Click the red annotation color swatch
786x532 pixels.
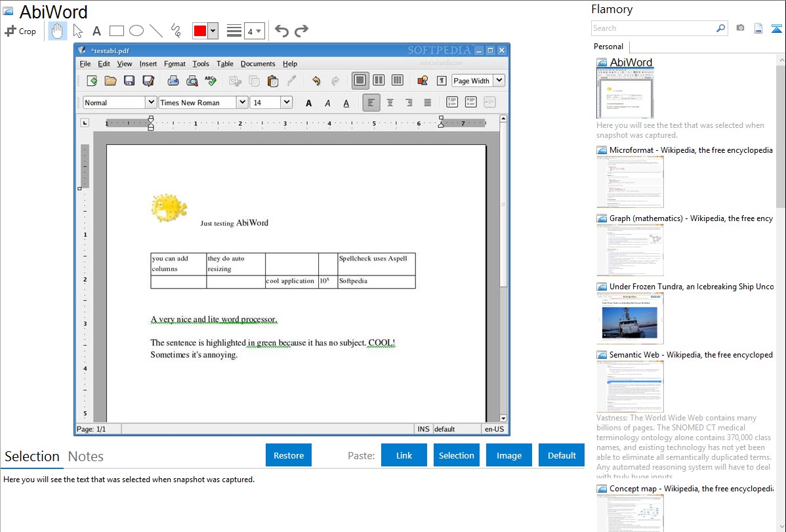pyautogui.click(x=200, y=31)
